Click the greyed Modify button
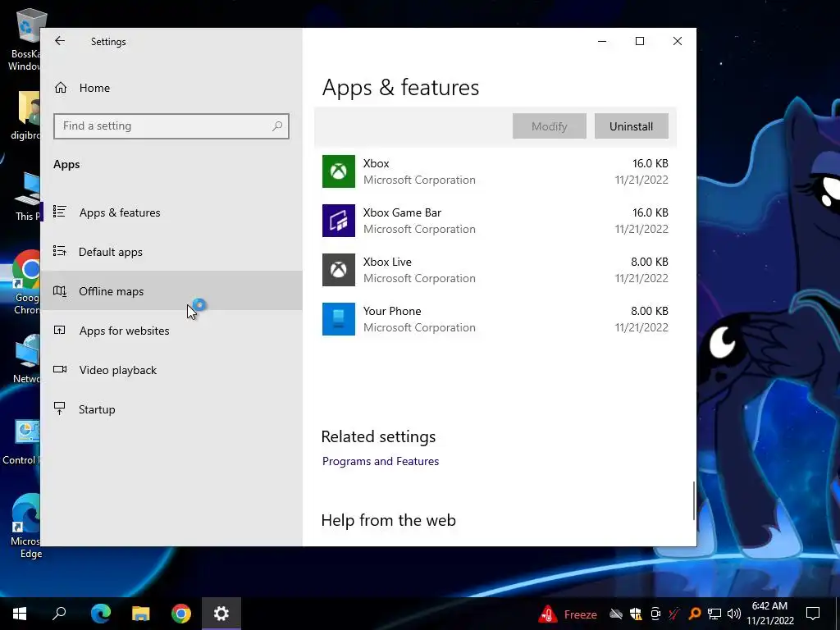 coord(549,126)
